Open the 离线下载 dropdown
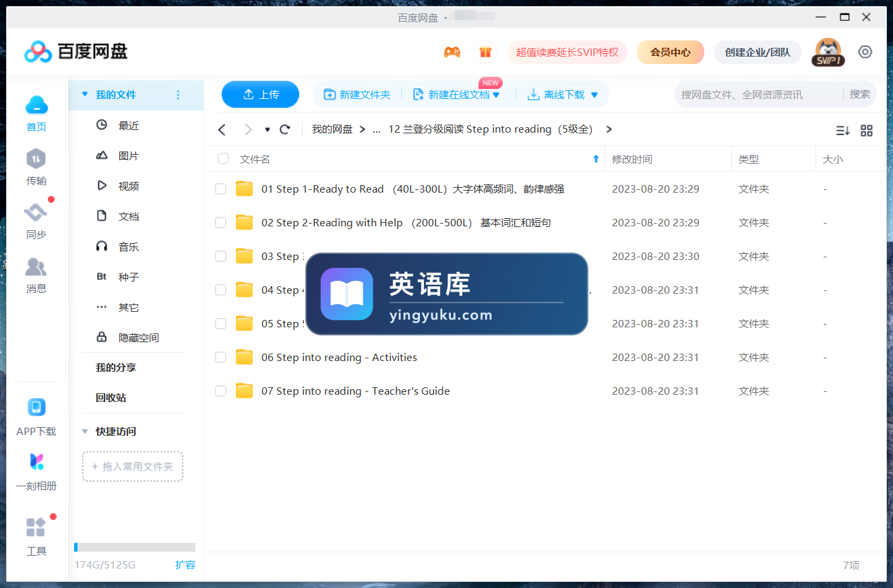Image resolution: width=893 pixels, height=588 pixels. pos(594,95)
